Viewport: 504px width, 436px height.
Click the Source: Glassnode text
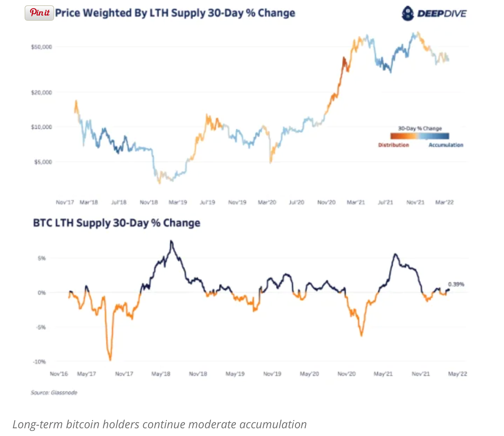[54, 392]
